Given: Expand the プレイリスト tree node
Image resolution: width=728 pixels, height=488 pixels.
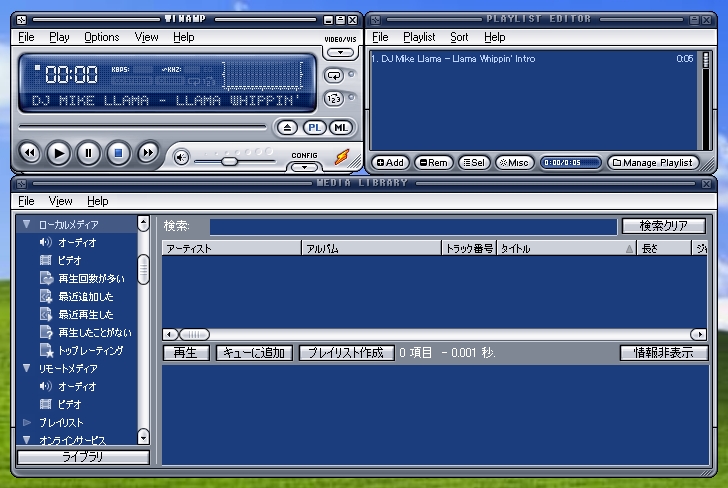Looking at the screenshot, I should [27, 423].
